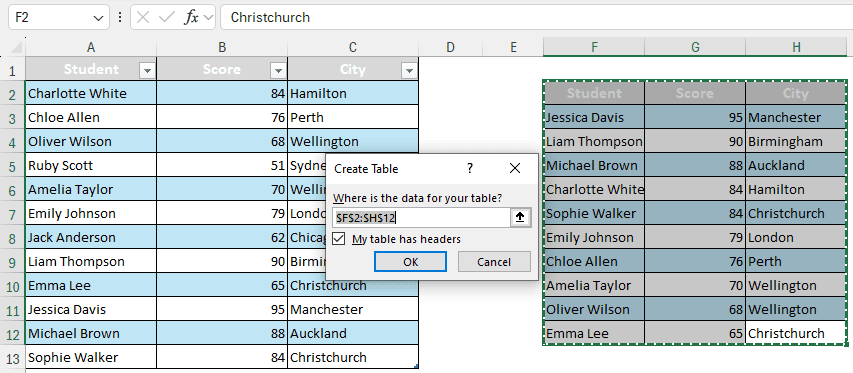The width and height of the screenshot is (853, 373).
Task: Click the OK button in Create Table
Action: pos(411,262)
